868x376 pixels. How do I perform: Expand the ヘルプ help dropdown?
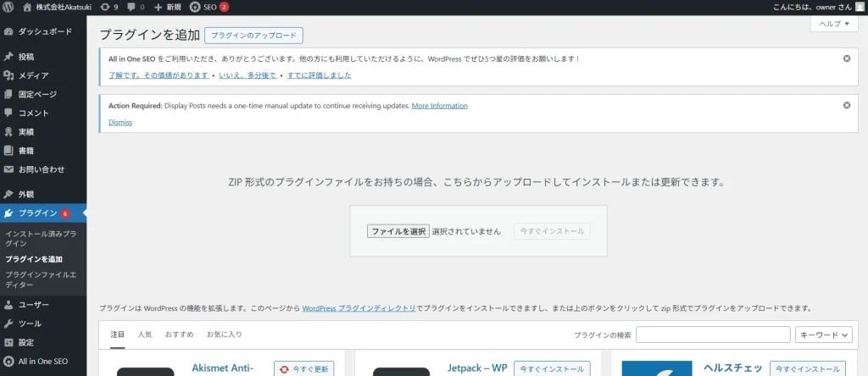pos(834,24)
